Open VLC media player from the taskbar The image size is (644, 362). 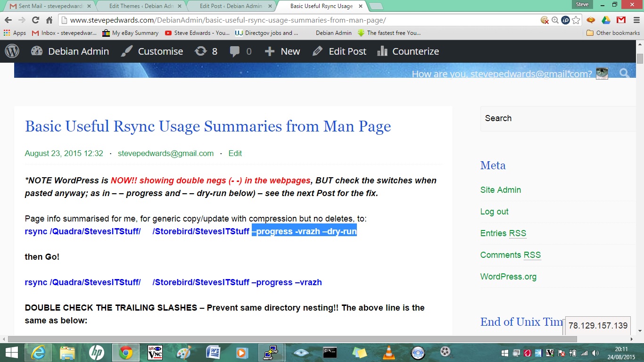pyautogui.click(x=388, y=353)
